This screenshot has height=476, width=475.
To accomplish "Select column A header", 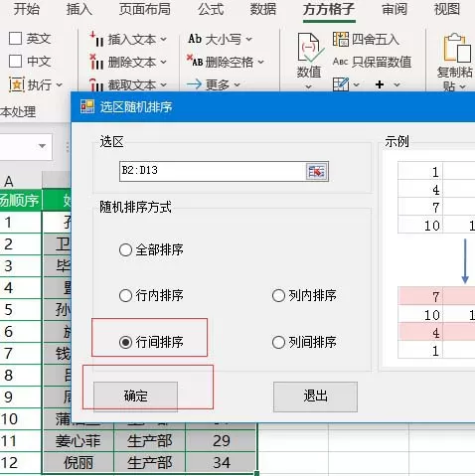I will (x=20, y=181).
